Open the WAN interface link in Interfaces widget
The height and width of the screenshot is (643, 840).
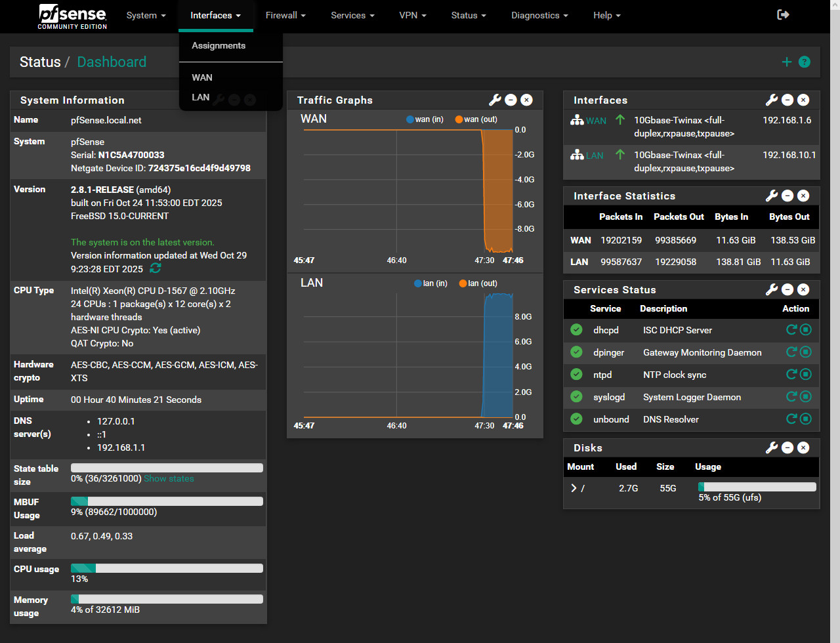click(x=596, y=121)
